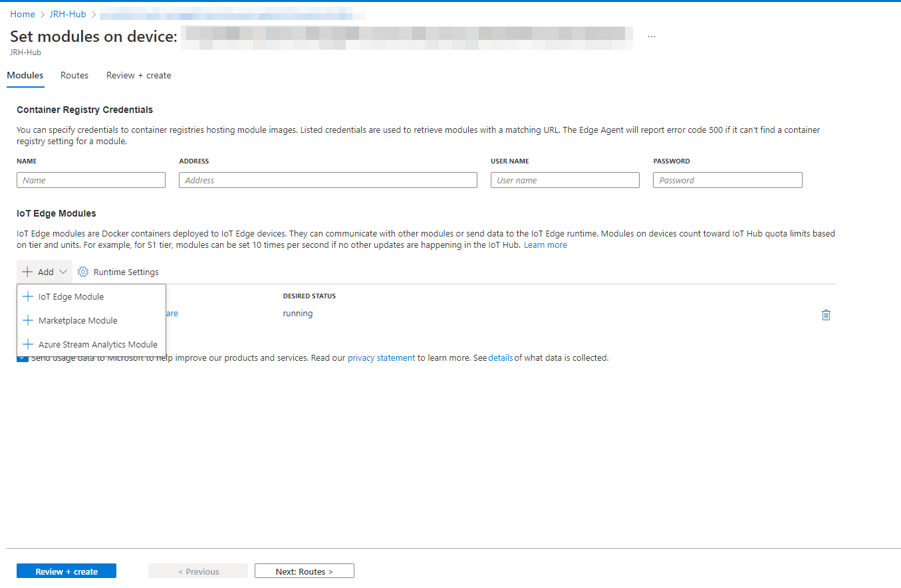This screenshot has width=901, height=588.
Task: Click the ADDRESS column label
Action: coord(194,161)
